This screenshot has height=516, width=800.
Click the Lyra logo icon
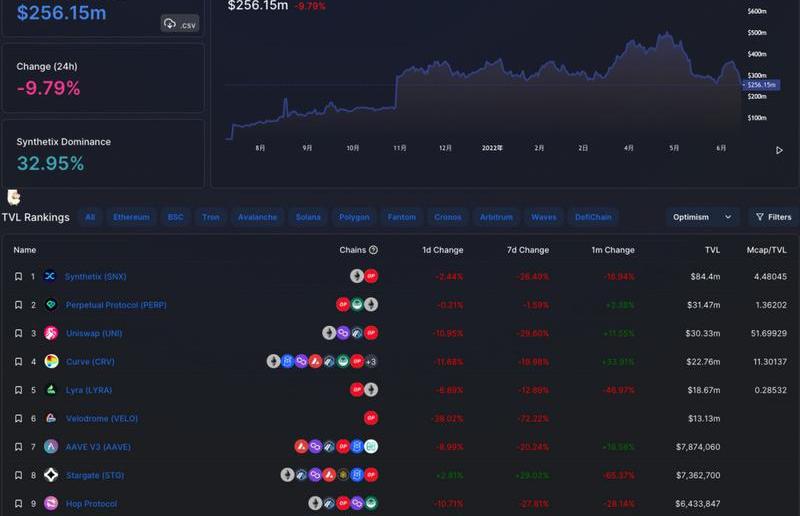click(x=51, y=390)
